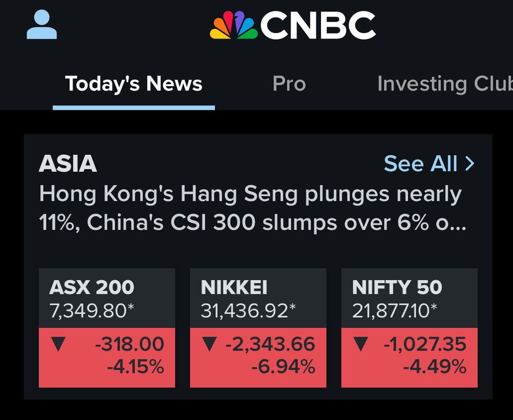Tap the CNBC peacock logo
Screen dimensions: 513x420
(x=233, y=25)
